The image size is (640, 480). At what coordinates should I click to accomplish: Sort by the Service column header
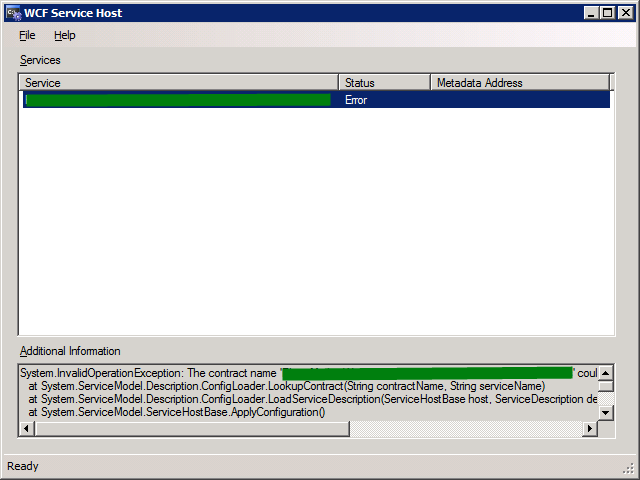coord(179,83)
